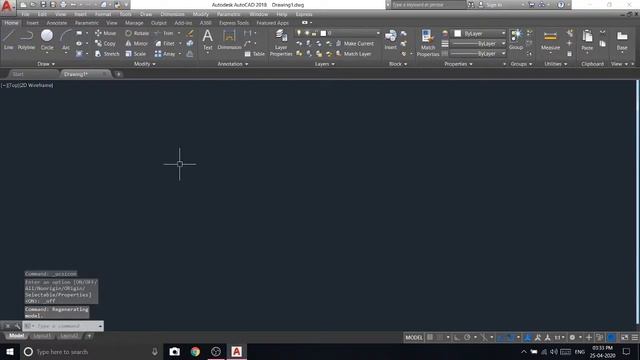Viewport: 640px width, 360px height.
Task: Open the Express menu
Action: pyautogui.click(x=304, y=14)
